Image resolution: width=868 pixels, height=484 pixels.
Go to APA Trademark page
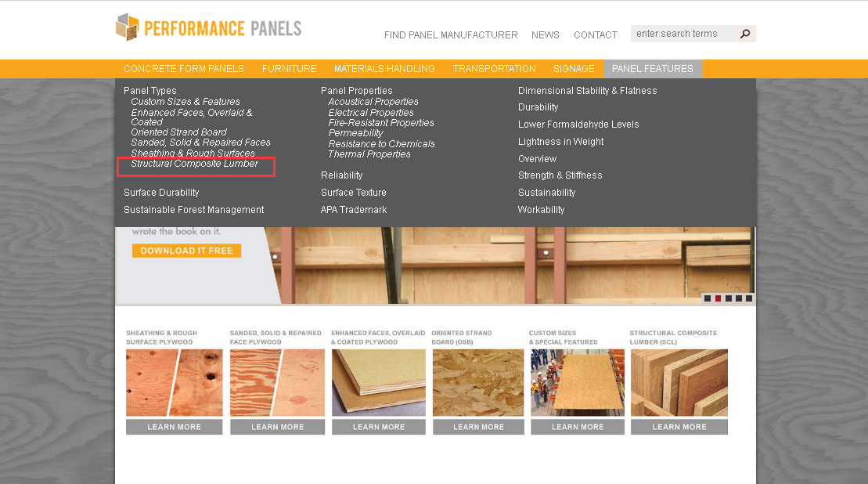point(354,209)
